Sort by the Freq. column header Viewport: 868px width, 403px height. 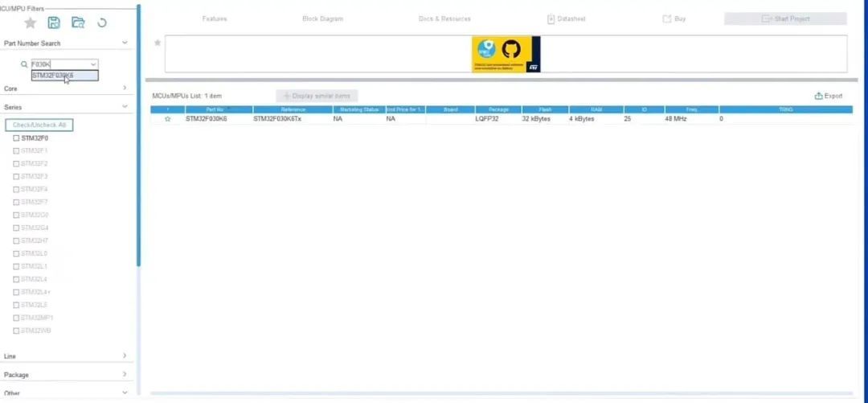(692, 109)
